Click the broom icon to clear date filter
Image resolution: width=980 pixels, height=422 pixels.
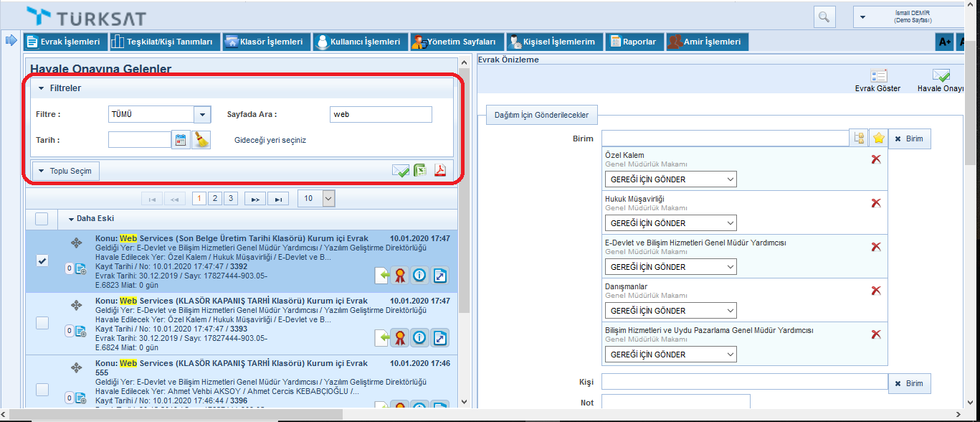201,140
